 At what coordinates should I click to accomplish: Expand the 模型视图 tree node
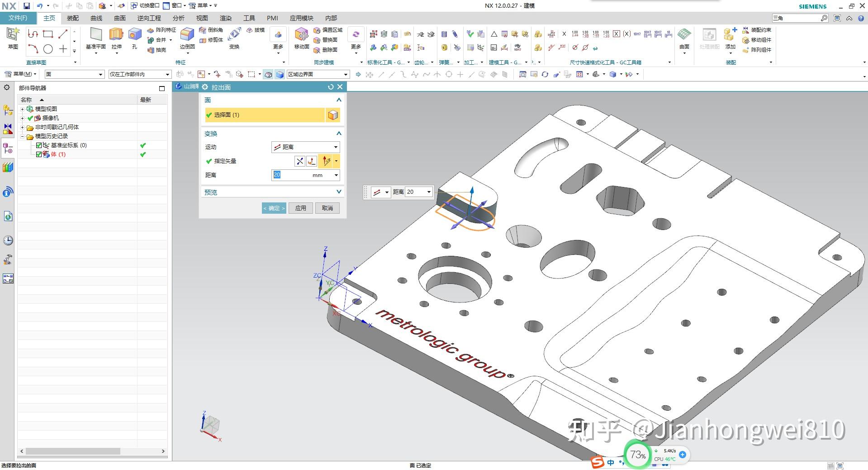coord(22,109)
